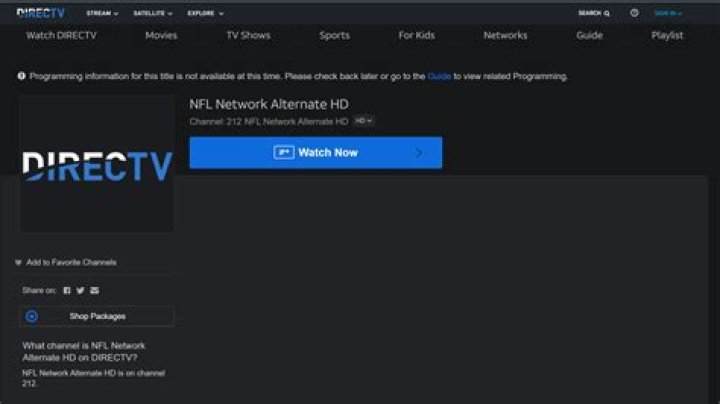
Task: Share via Twitter icon
Action: [80, 290]
